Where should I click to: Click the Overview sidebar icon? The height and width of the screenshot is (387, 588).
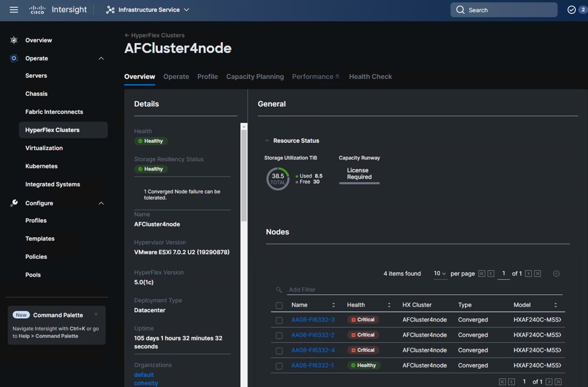coord(14,40)
